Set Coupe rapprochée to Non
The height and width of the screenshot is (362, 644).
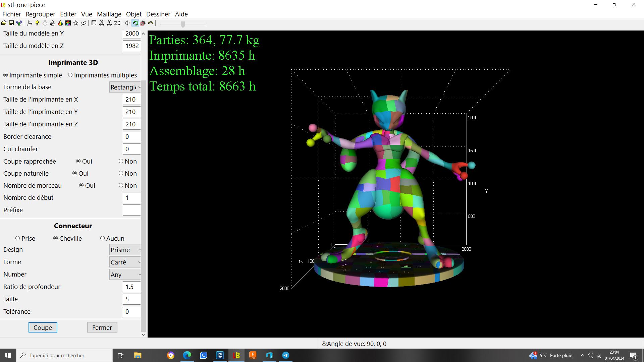tap(121, 161)
